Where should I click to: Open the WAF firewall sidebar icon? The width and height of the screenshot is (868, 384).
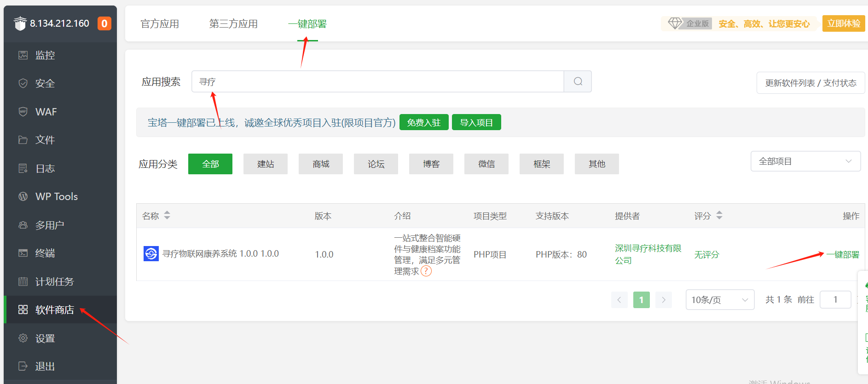(x=23, y=112)
